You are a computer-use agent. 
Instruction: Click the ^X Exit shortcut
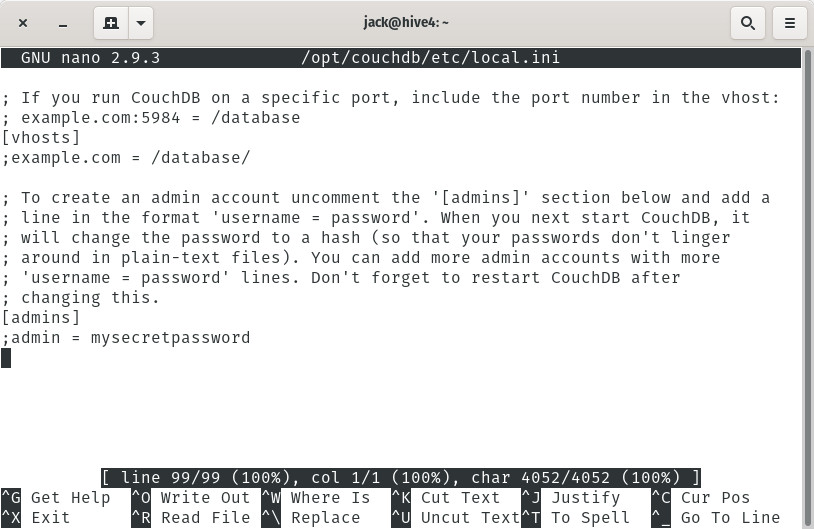(36, 518)
